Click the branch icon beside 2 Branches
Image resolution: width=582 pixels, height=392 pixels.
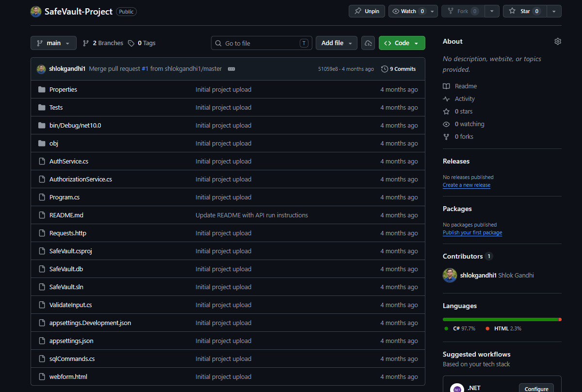86,43
